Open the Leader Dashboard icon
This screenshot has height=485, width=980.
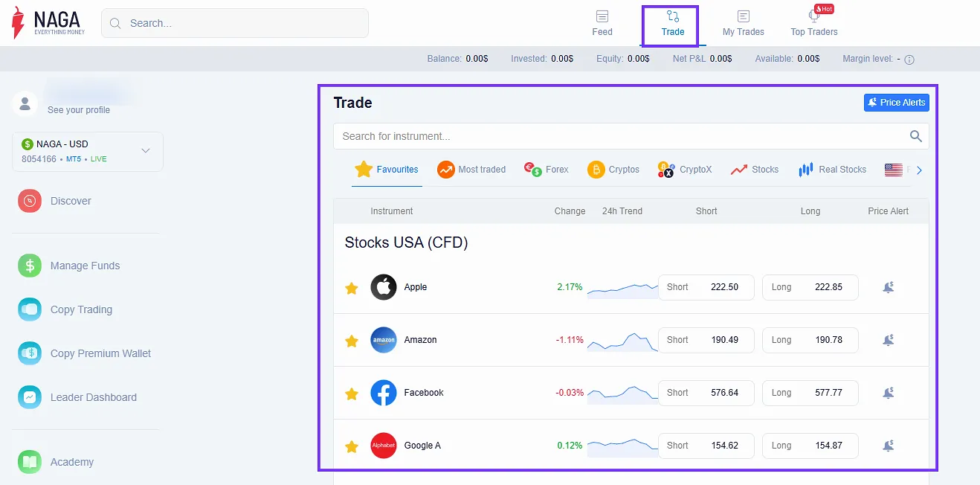coord(30,397)
